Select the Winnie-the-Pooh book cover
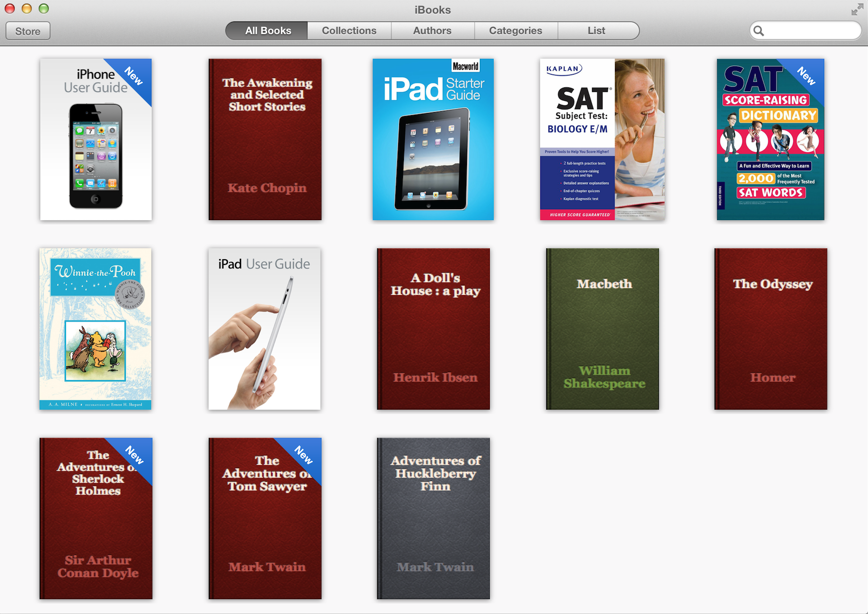This screenshot has width=868, height=614. tap(95, 328)
